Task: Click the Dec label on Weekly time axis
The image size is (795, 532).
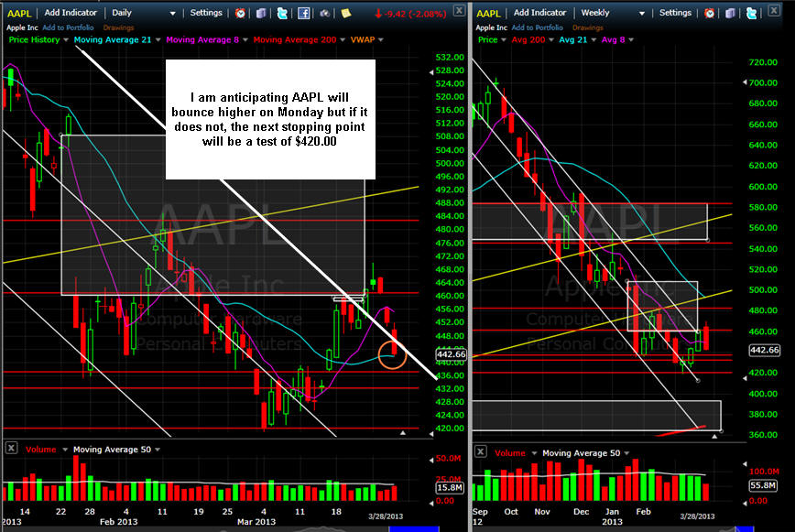Action: pyautogui.click(x=581, y=512)
